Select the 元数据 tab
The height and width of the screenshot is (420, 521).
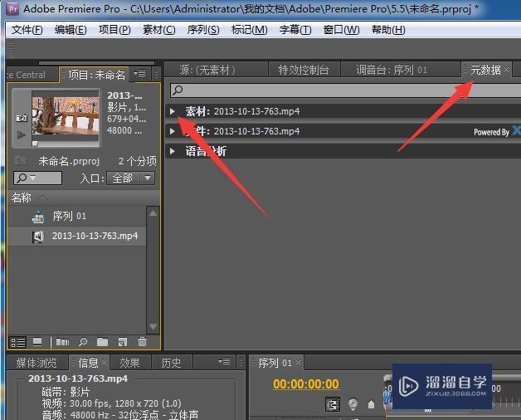pos(485,70)
